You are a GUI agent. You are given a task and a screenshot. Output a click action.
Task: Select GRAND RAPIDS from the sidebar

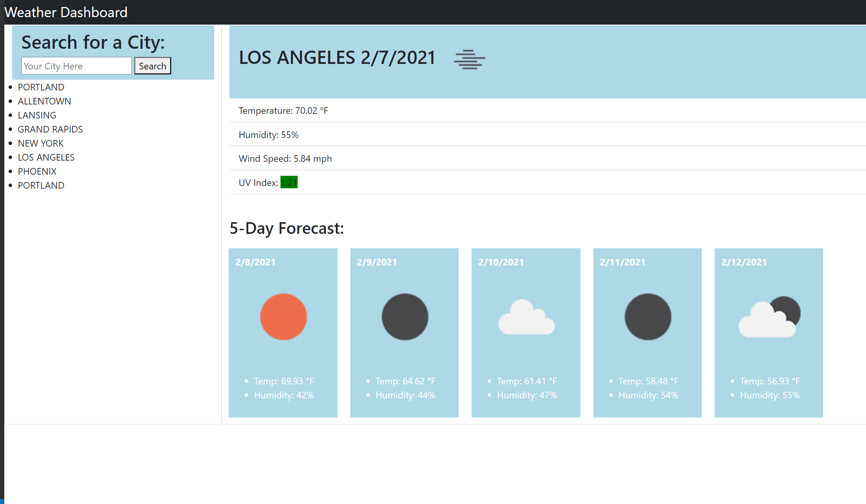[50, 129]
